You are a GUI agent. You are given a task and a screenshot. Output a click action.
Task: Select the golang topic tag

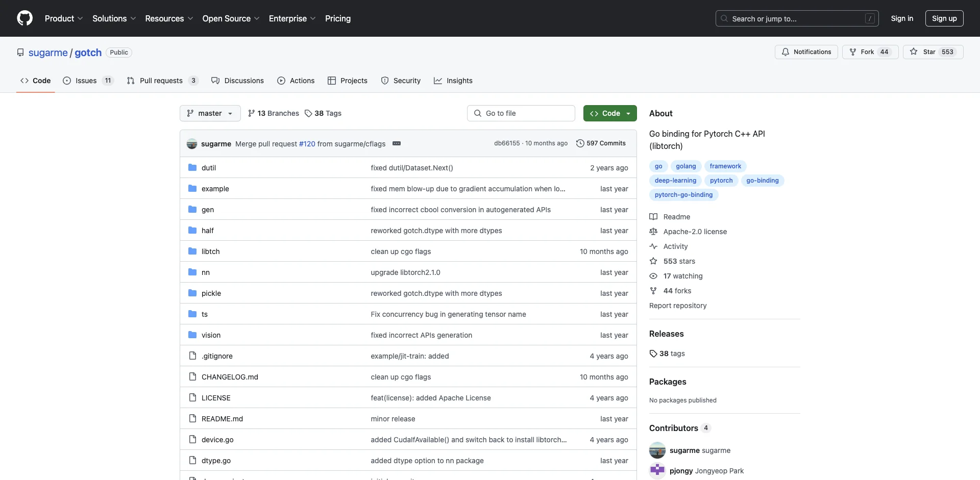(x=685, y=166)
